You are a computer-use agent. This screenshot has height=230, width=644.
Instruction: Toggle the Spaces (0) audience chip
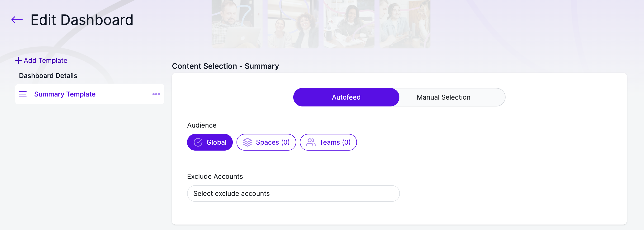coord(266,142)
